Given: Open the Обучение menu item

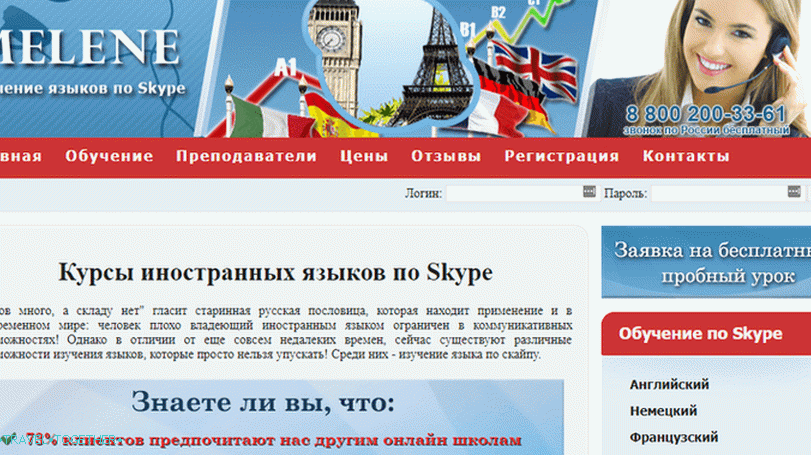Looking at the screenshot, I should [109, 156].
